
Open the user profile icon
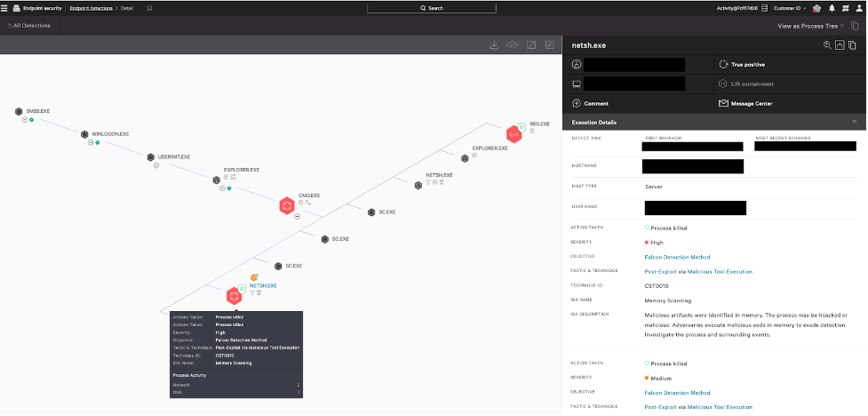[860, 8]
